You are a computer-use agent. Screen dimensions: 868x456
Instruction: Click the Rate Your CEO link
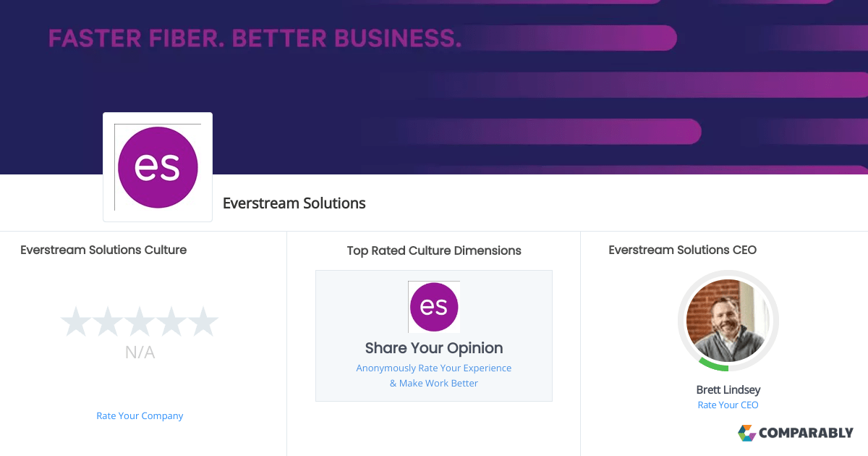point(728,405)
